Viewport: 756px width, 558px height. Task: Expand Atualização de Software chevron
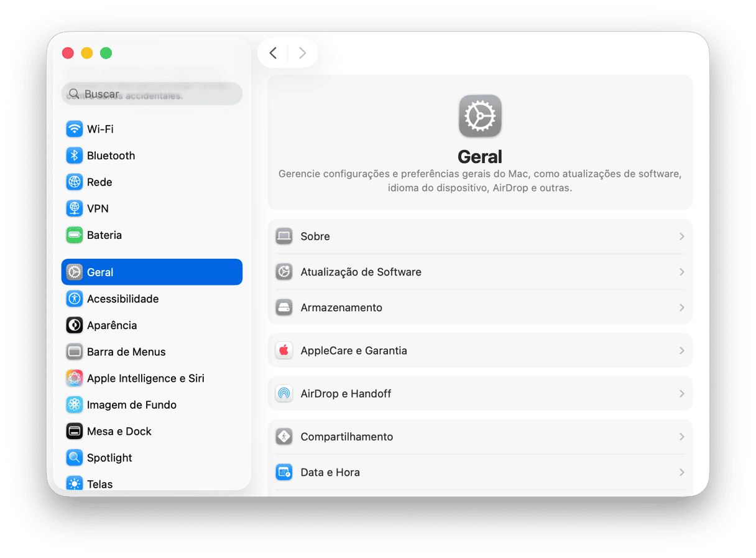[681, 272]
